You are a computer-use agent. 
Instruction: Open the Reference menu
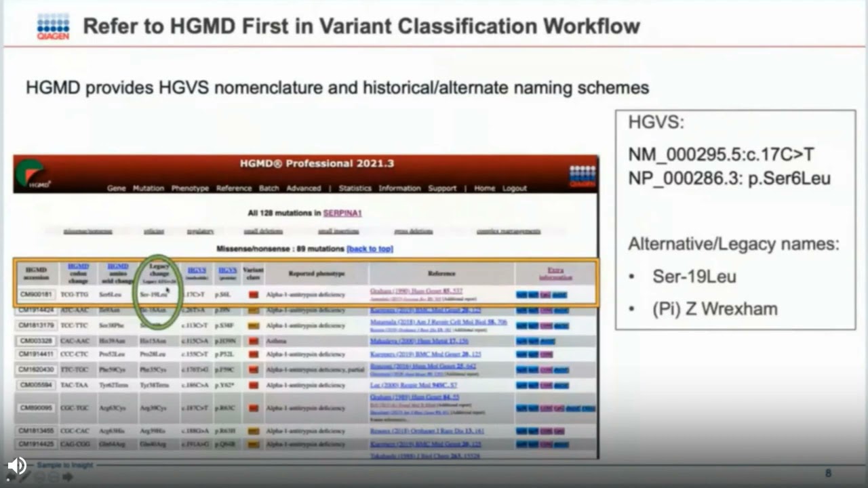[x=234, y=188]
